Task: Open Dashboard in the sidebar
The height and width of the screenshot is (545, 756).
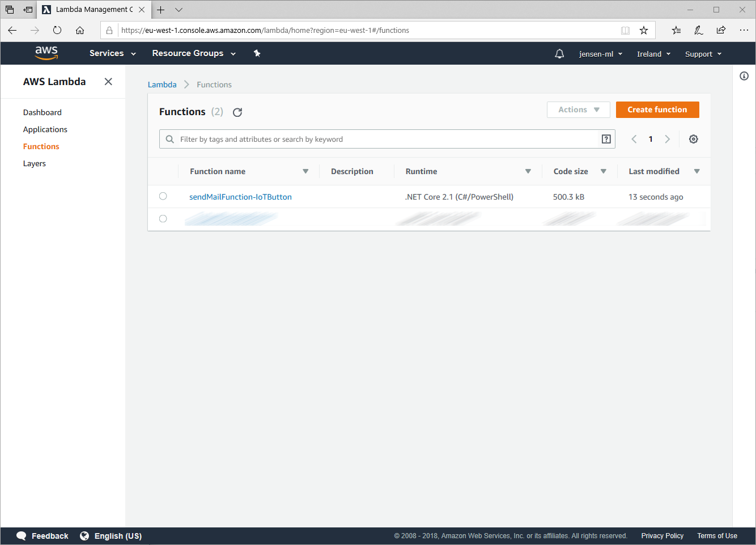Action: pos(43,112)
